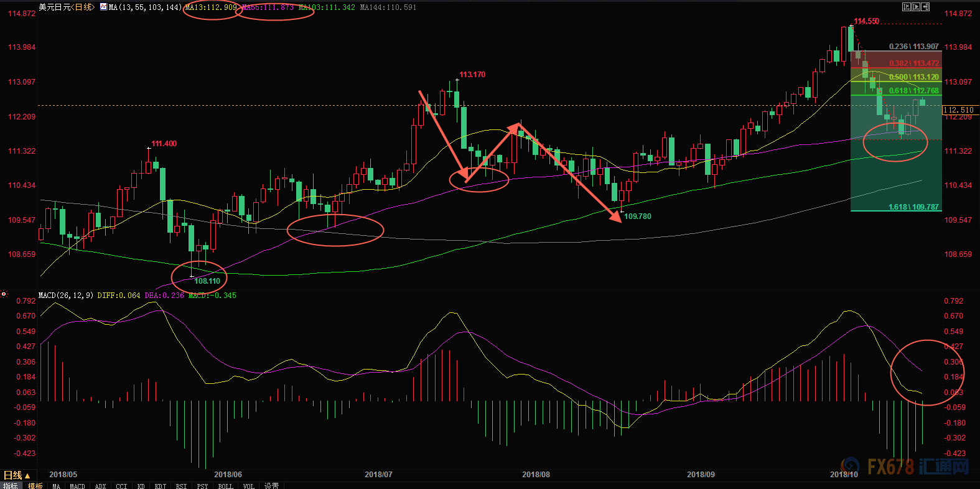Click the 2018/08 date marker
The height and width of the screenshot is (489, 980).
click(x=536, y=475)
